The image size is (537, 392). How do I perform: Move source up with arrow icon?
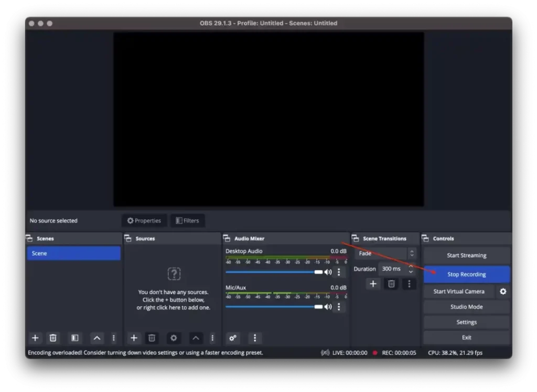click(x=196, y=338)
